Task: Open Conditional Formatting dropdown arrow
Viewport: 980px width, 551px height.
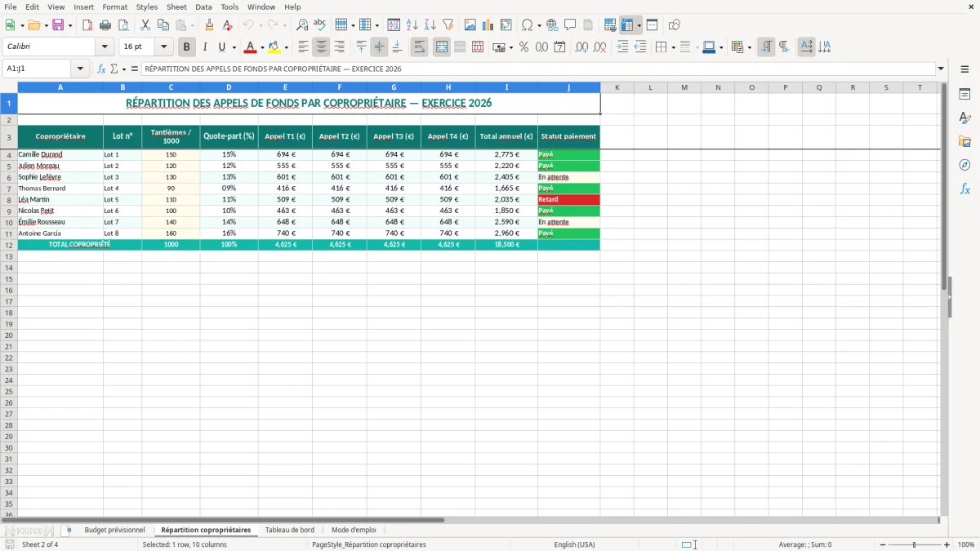Action: click(x=749, y=47)
